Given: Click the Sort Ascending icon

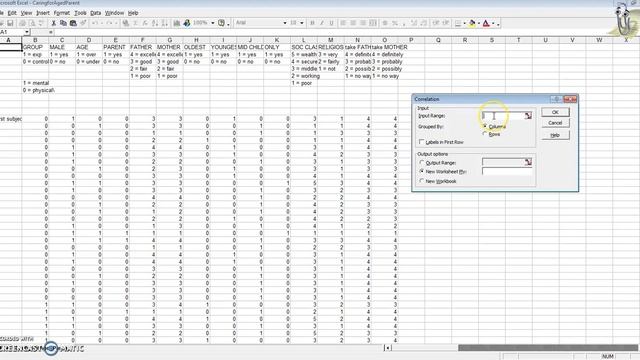Looking at the screenshot, I should [155, 23].
